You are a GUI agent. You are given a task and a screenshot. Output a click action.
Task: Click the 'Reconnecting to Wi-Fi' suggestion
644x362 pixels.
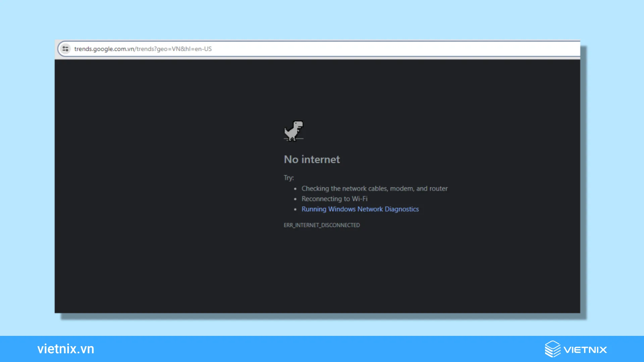click(334, 199)
